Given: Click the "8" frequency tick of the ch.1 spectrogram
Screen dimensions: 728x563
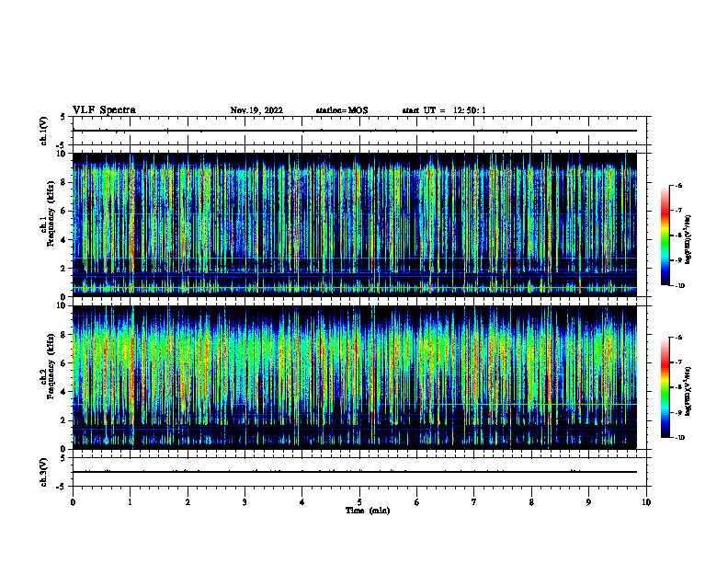Looking at the screenshot, I should (x=64, y=182).
